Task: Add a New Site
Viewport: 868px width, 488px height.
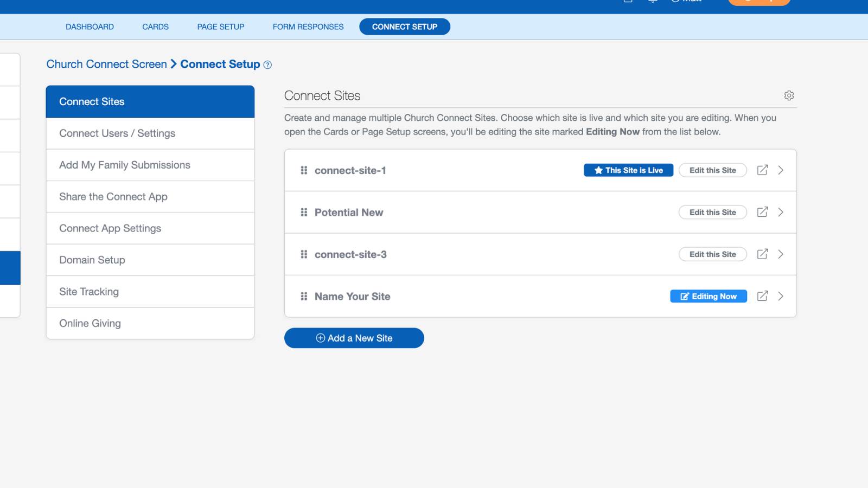Action: click(354, 338)
